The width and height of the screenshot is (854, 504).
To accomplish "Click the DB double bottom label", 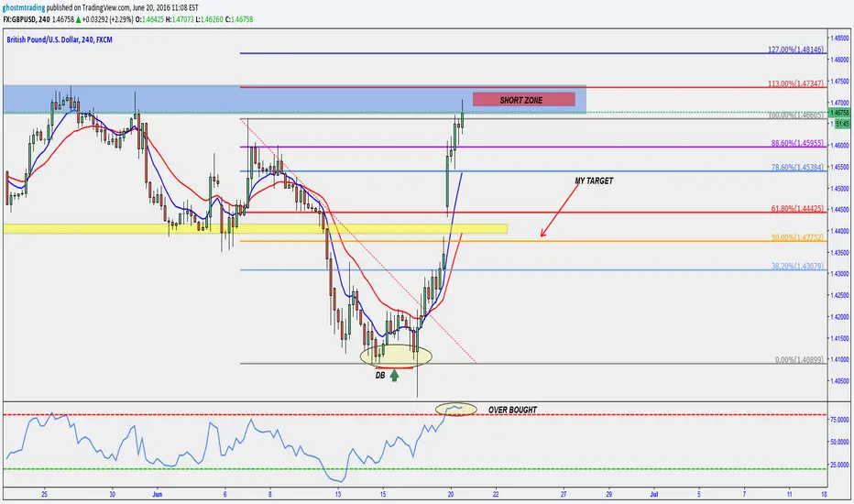I will click(x=380, y=376).
